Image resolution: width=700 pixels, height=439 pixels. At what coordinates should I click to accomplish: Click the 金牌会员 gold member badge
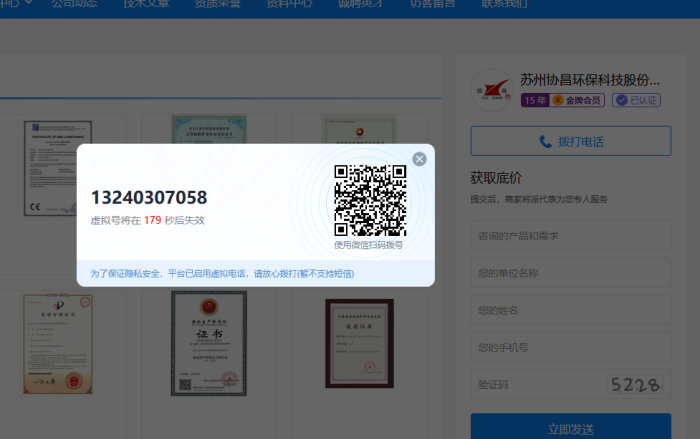tap(579, 101)
